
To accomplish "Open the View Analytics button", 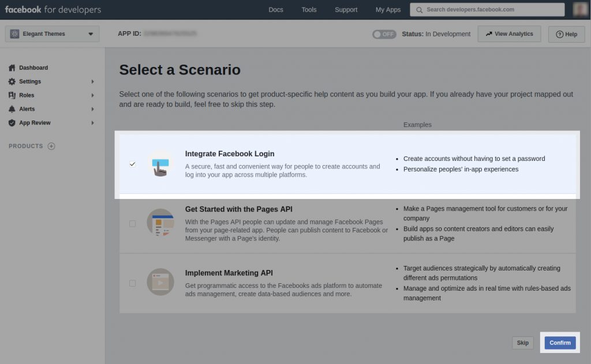I will [509, 34].
